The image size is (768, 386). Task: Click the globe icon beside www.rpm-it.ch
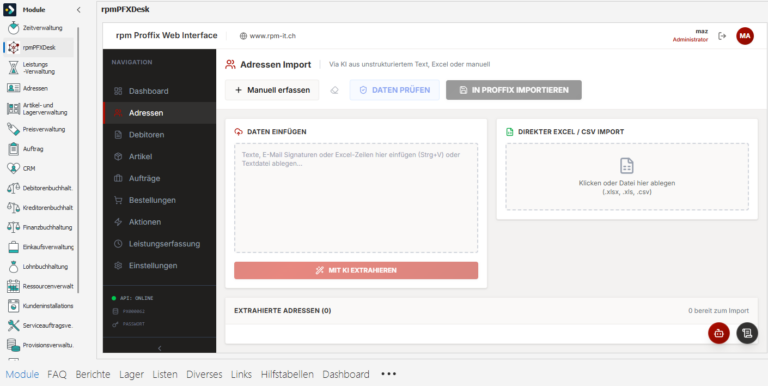[243, 36]
